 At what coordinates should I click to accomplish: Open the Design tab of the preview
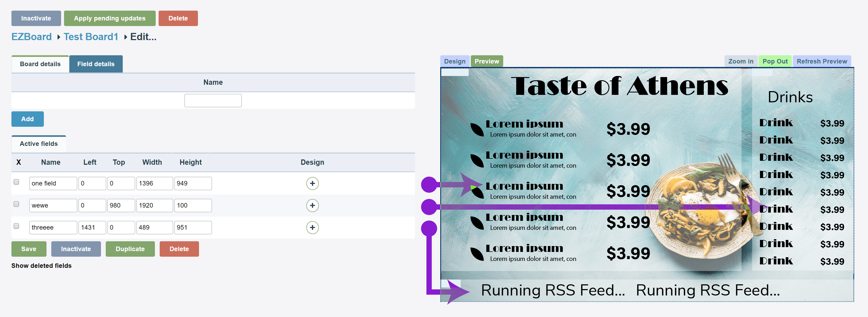455,61
